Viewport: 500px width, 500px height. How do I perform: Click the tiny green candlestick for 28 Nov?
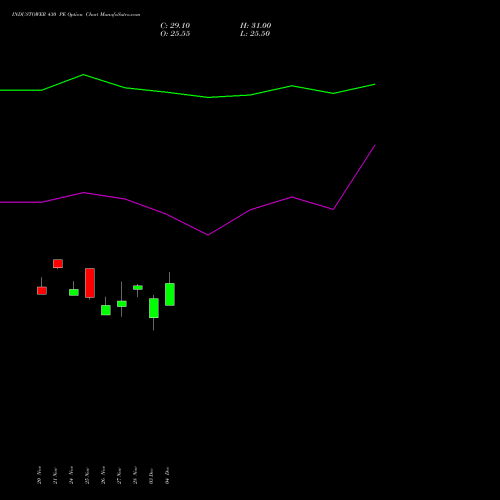[x=138, y=287]
